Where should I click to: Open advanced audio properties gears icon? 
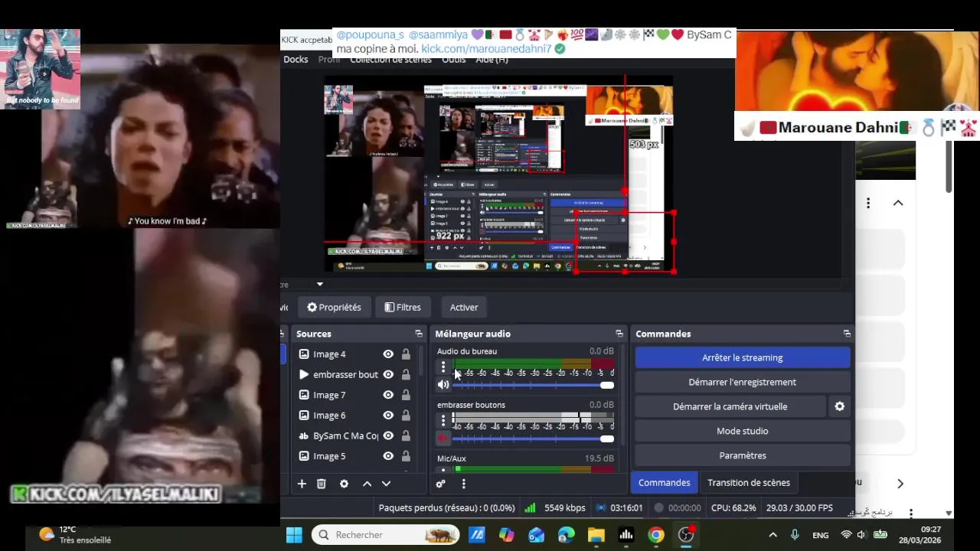click(440, 484)
